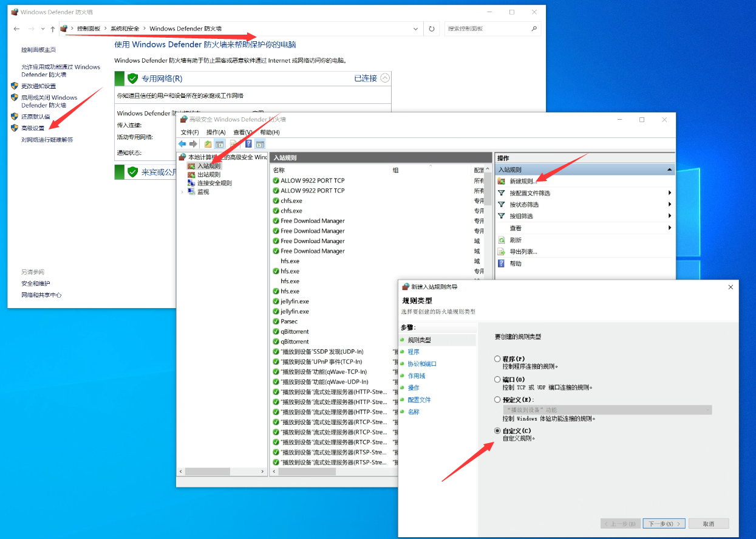Image resolution: width=756 pixels, height=539 pixels.
Task: Click the 取消 button in the wizard
Action: tap(708, 523)
